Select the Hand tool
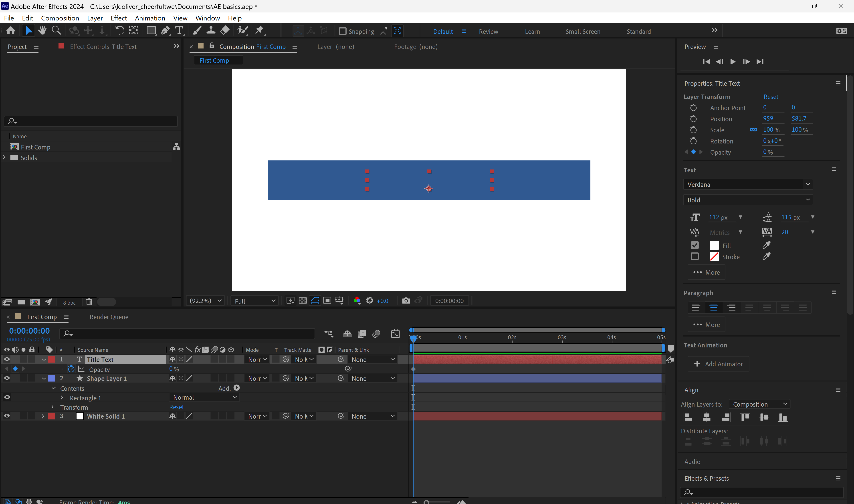Viewport: 854px width, 504px height. [x=42, y=30]
